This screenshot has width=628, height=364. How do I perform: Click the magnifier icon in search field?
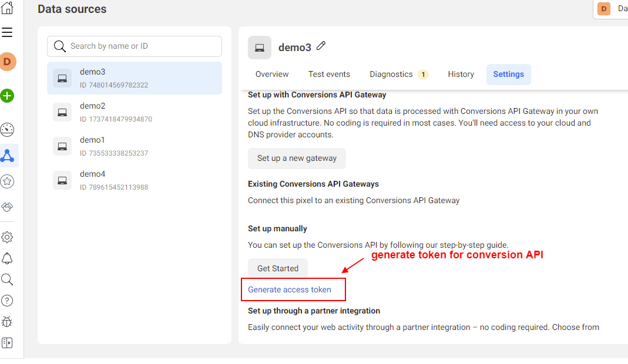click(x=60, y=46)
